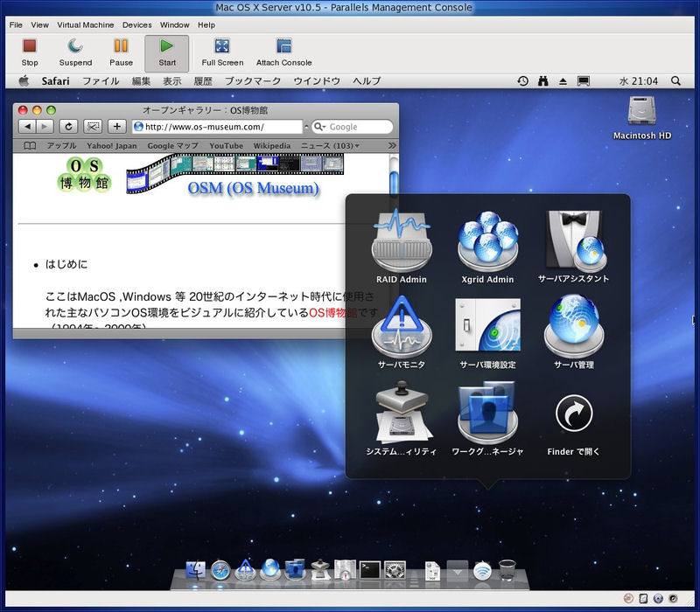Click the Safari compass Dock icon
Viewport: 700px width, 612px height.
click(x=220, y=570)
